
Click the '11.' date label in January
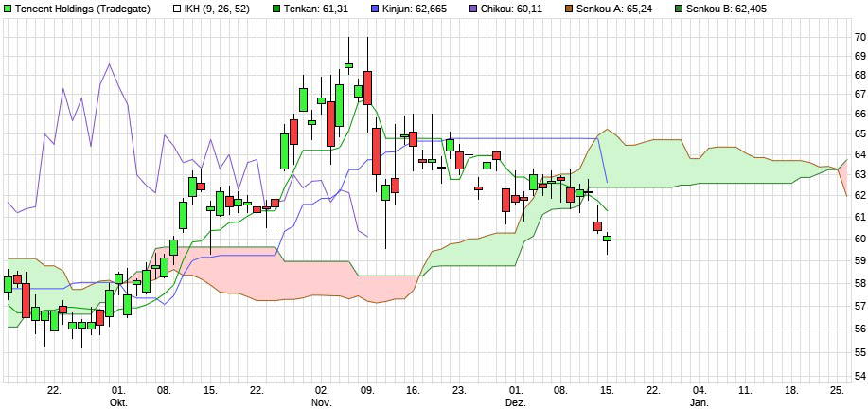(746, 391)
